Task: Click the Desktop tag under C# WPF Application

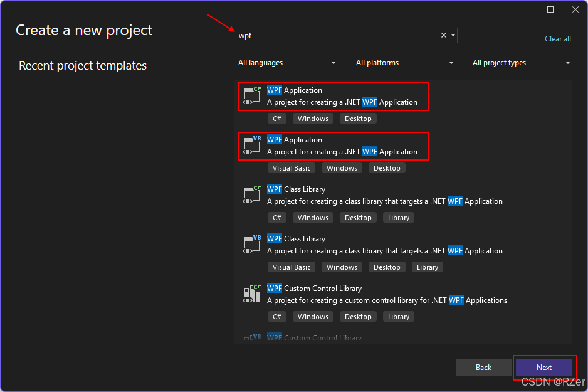Action: point(358,119)
